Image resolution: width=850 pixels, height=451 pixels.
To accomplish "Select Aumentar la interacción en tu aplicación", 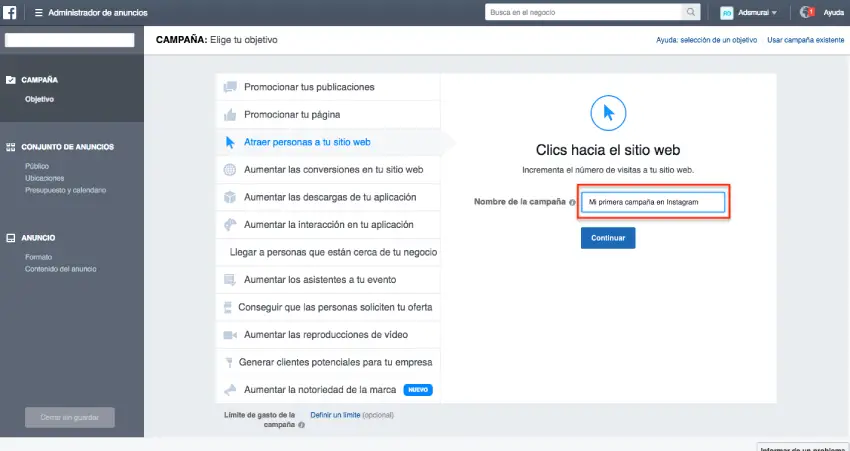I will pyautogui.click(x=328, y=224).
